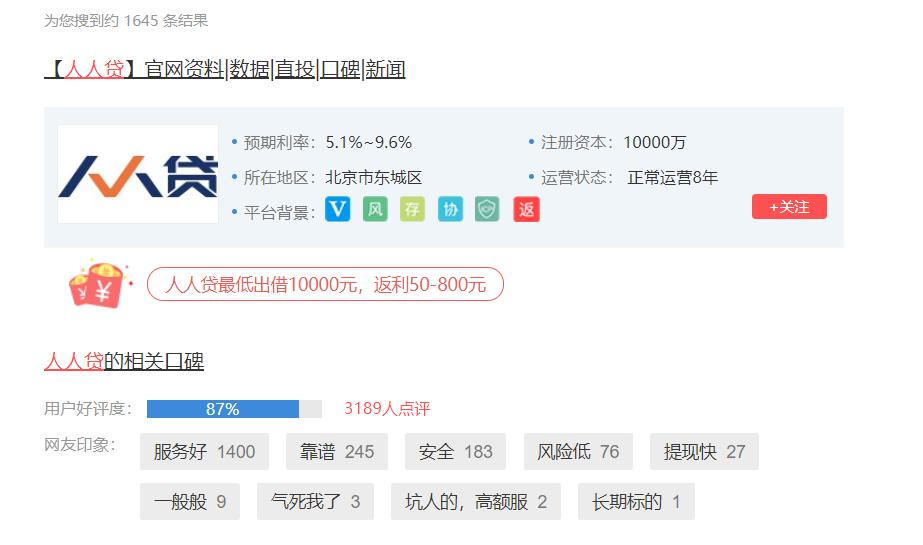Open the 新闻 link in title

tap(385, 69)
